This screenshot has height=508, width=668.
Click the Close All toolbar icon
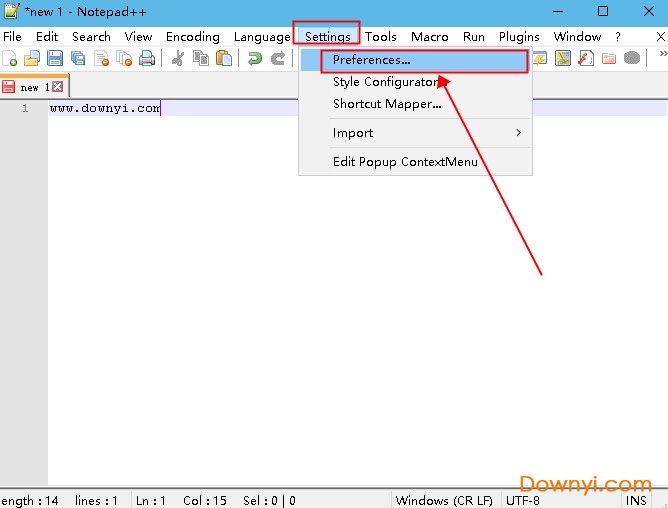124,58
